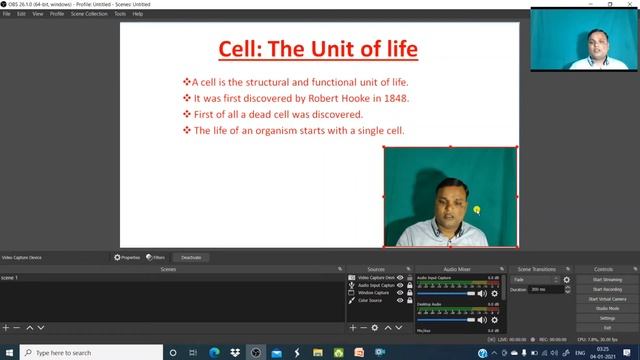Open Properties for Video Capture Device

(x=127, y=258)
